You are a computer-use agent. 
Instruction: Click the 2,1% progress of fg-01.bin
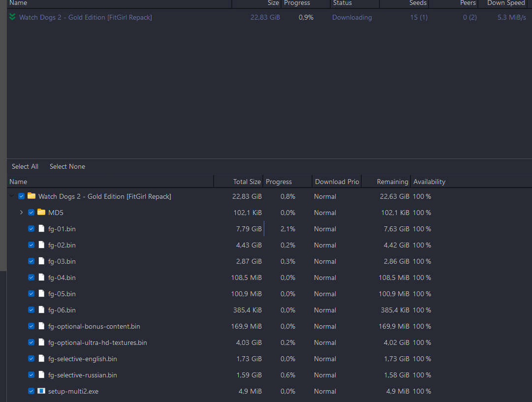(x=288, y=229)
